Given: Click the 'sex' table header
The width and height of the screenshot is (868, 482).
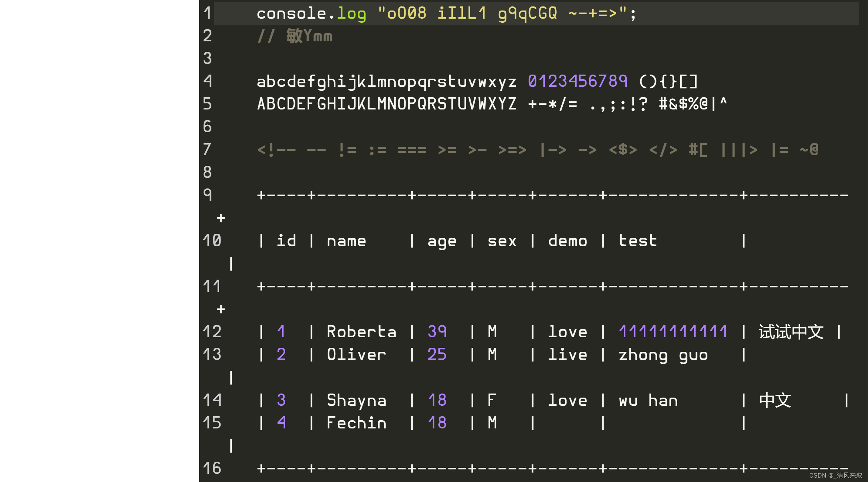Looking at the screenshot, I should tap(502, 242).
